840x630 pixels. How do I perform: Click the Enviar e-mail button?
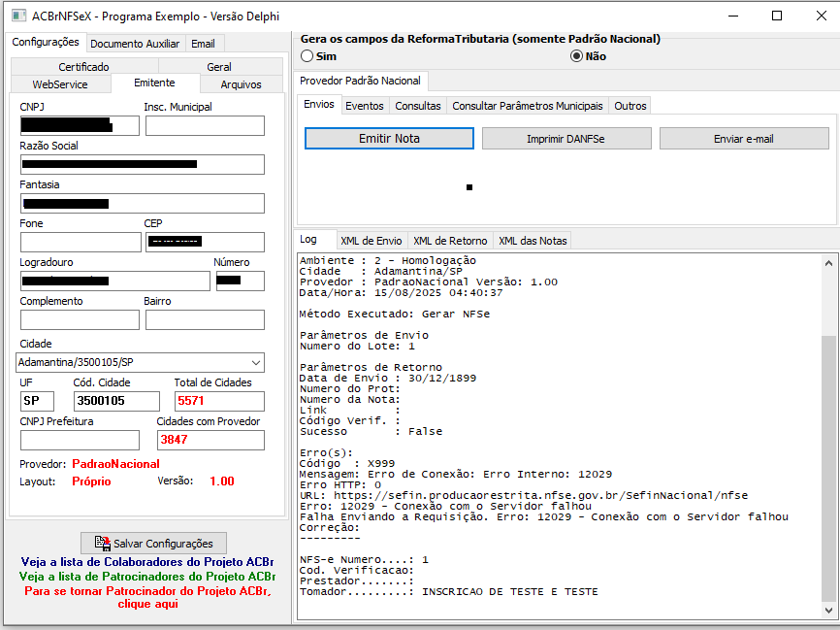coord(744,139)
